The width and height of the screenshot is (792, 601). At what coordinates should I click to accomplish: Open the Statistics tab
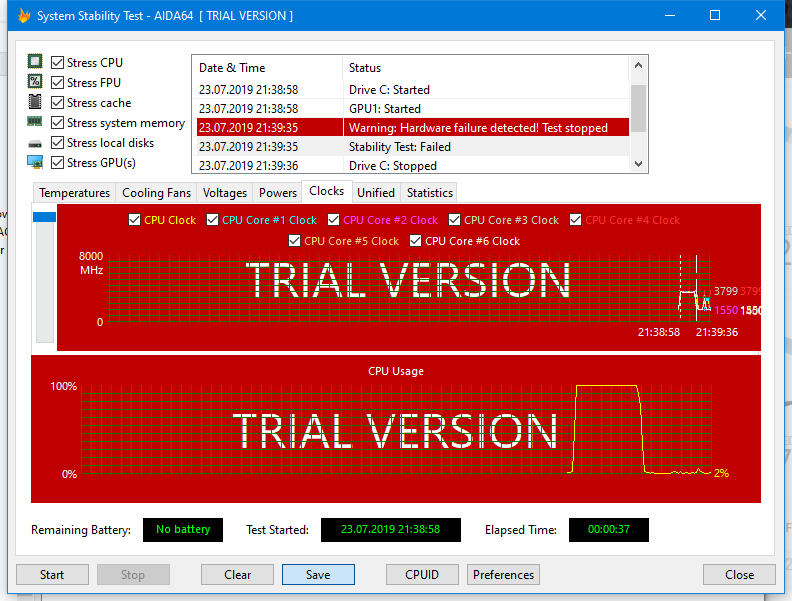429,193
